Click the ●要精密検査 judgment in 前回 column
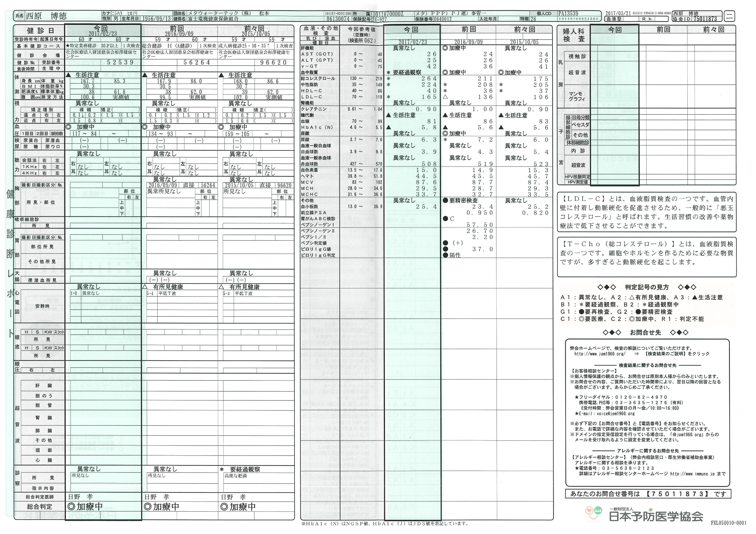Image resolution: width=756 pixels, height=534 pixels. [460, 200]
